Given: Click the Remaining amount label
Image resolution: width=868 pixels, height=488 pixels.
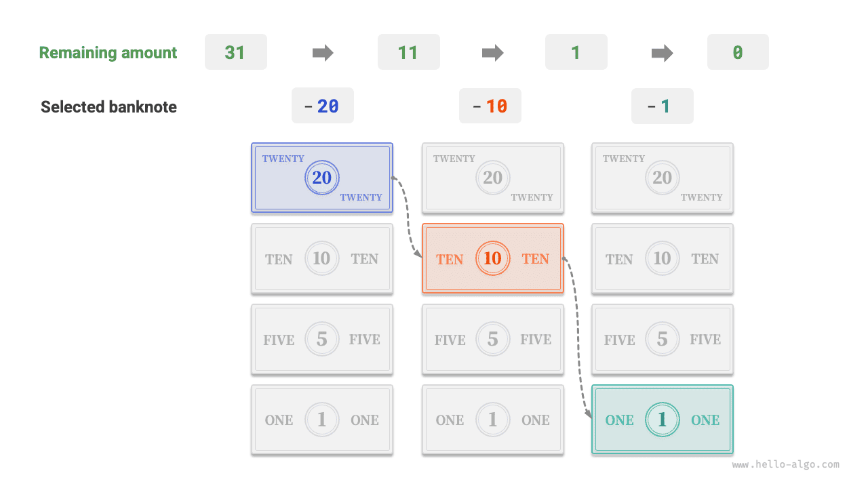Looking at the screenshot, I should coord(108,53).
